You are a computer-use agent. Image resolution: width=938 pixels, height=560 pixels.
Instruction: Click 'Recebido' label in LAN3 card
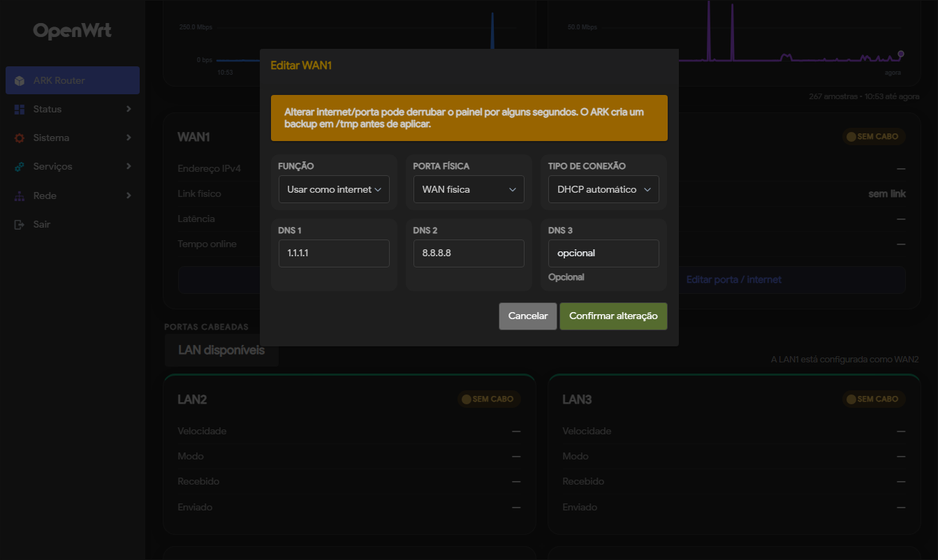tap(583, 482)
